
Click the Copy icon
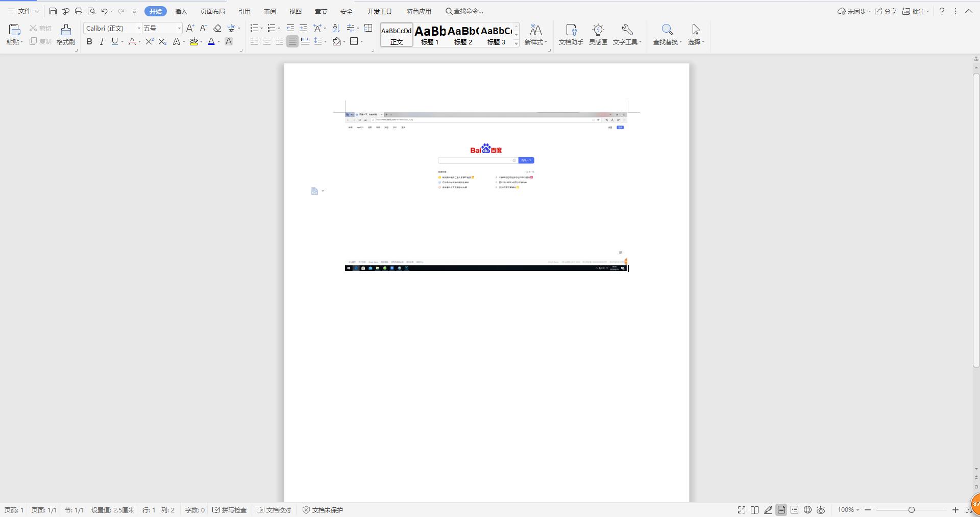[x=33, y=41]
